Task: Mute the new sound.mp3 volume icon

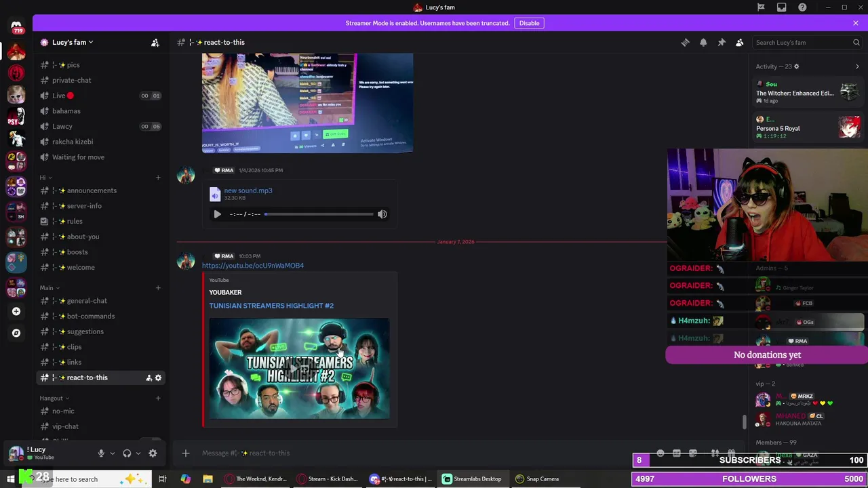Action: (x=382, y=214)
